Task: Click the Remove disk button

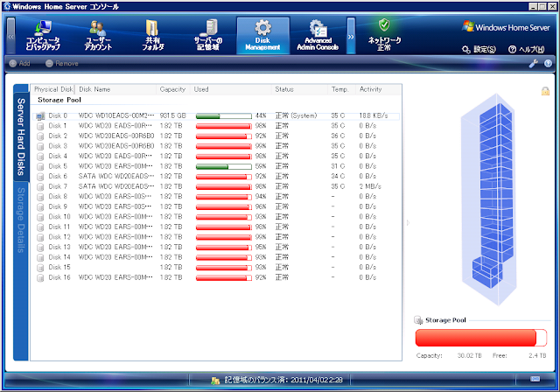Action: click(62, 63)
